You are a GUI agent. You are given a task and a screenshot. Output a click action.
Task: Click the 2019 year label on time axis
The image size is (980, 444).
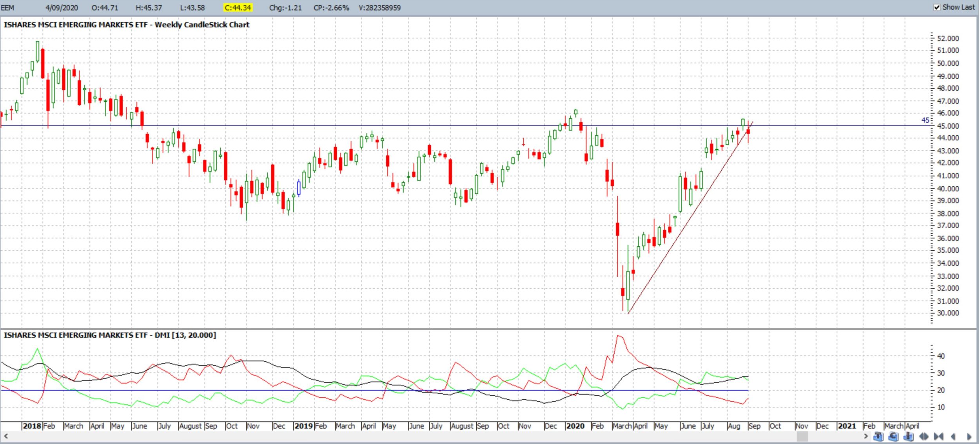click(303, 426)
